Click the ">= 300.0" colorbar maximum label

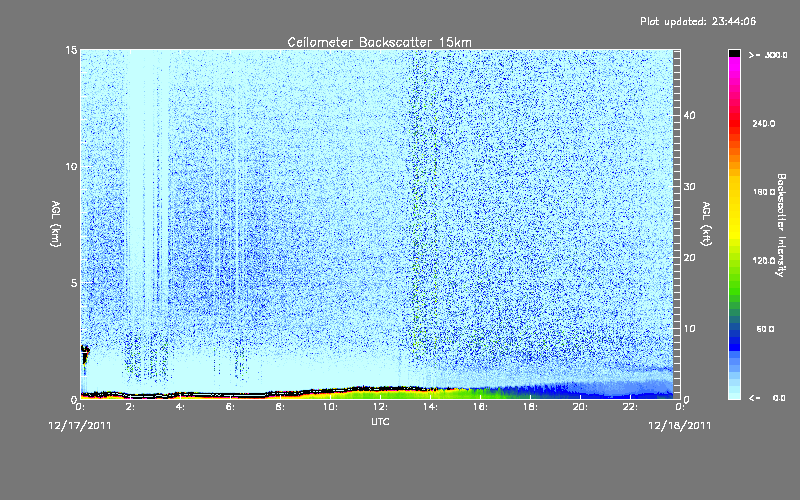tap(768, 55)
